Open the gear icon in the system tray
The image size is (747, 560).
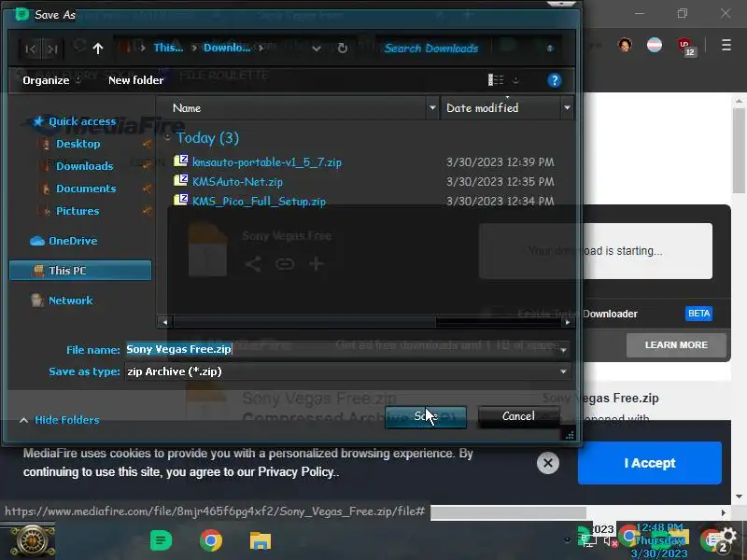tap(728, 534)
